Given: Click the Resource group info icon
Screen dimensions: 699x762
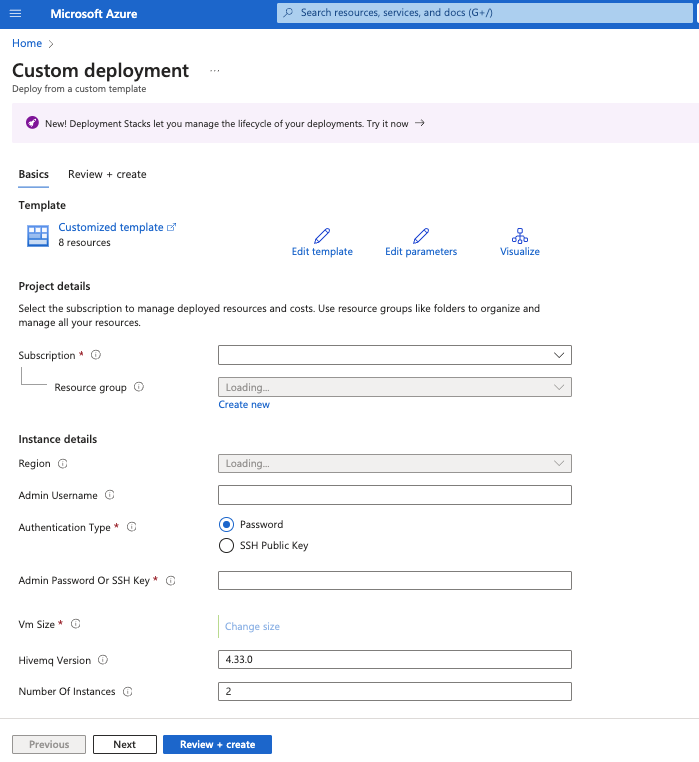Looking at the screenshot, I should 139,387.
